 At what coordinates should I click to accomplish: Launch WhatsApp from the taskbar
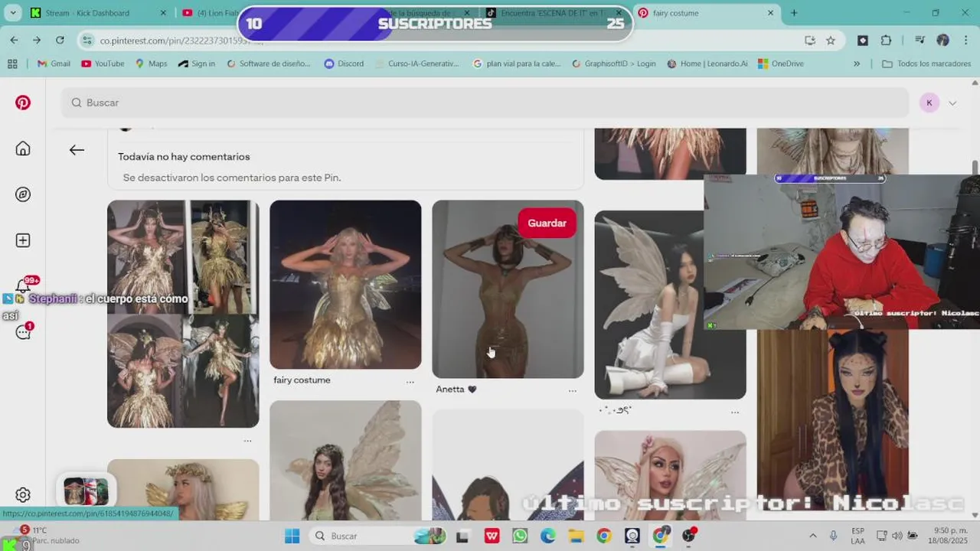coord(520,536)
